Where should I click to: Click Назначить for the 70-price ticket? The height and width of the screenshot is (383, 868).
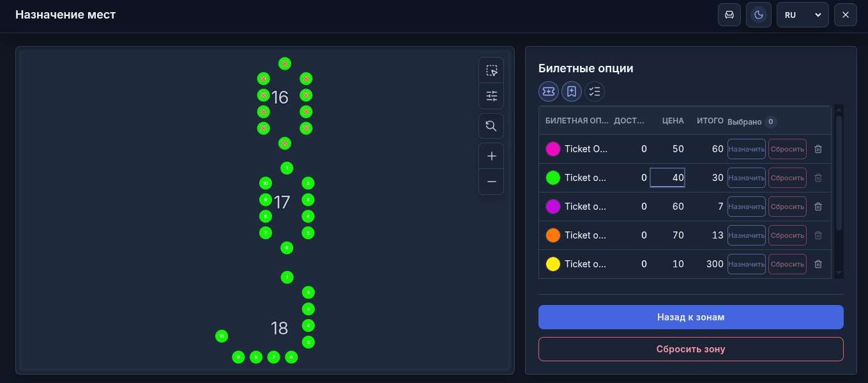coord(747,235)
